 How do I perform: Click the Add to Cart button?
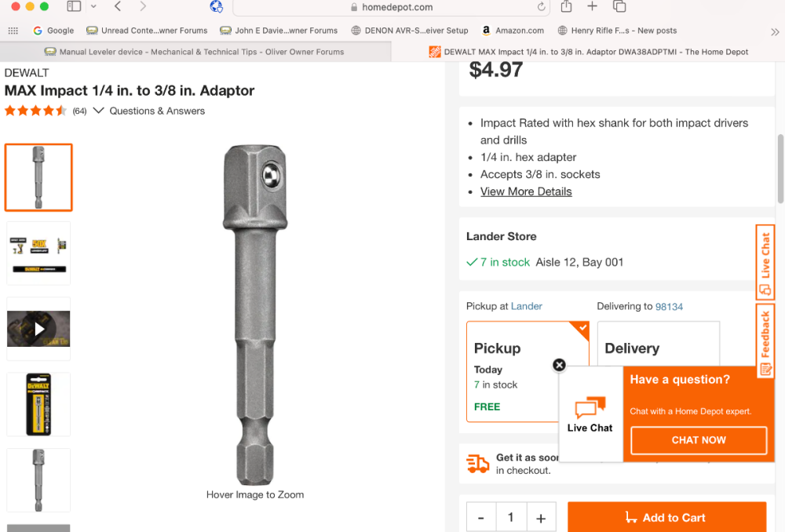click(666, 518)
